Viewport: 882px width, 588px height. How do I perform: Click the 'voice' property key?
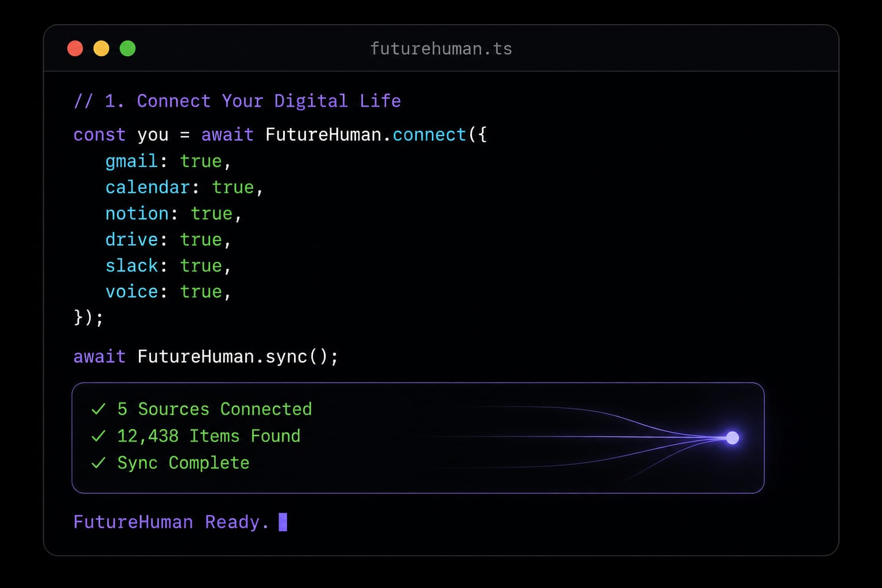pyautogui.click(x=131, y=292)
